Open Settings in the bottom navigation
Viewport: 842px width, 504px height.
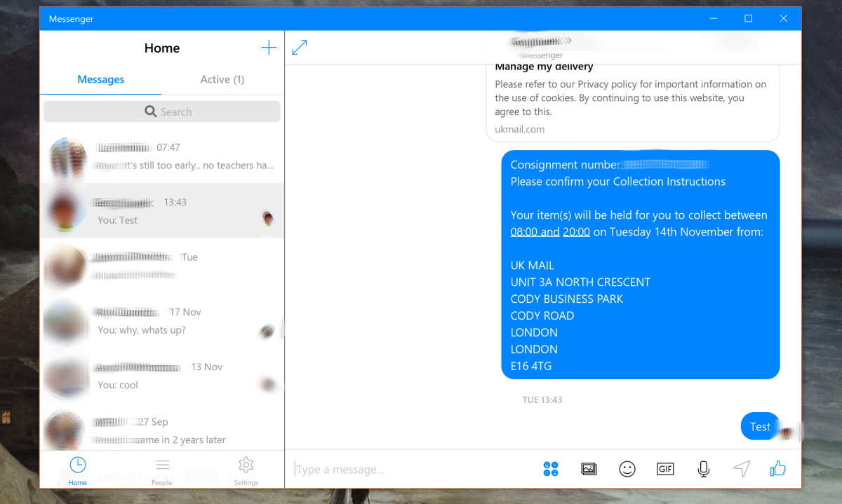click(x=246, y=471)
